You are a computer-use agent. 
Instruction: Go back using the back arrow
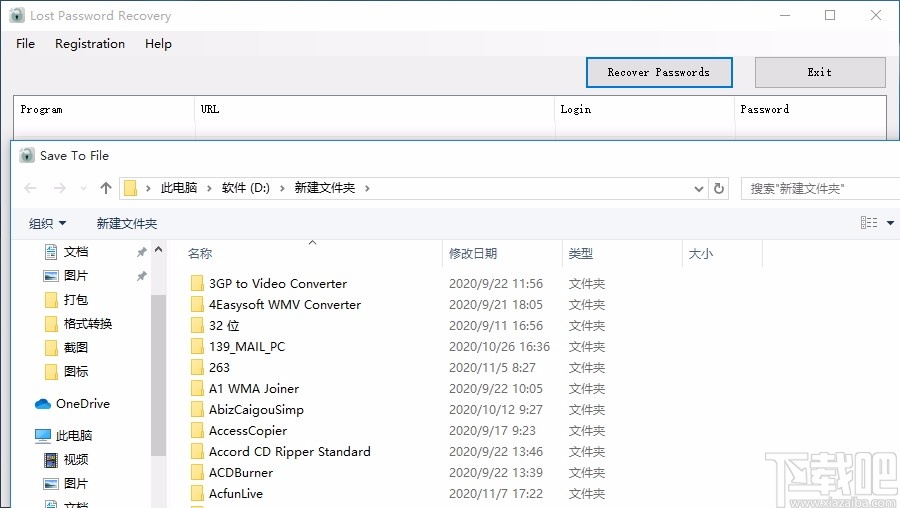coord(30,188)
